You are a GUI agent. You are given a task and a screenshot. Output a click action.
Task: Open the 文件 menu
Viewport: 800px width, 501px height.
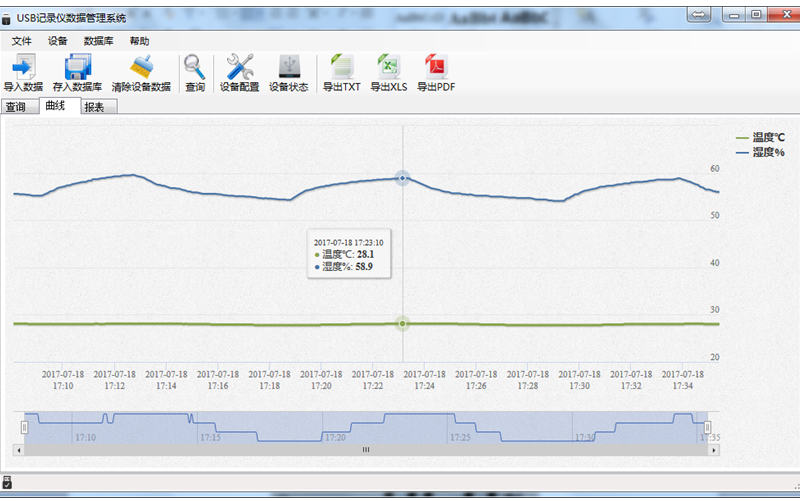click(22, 41)
